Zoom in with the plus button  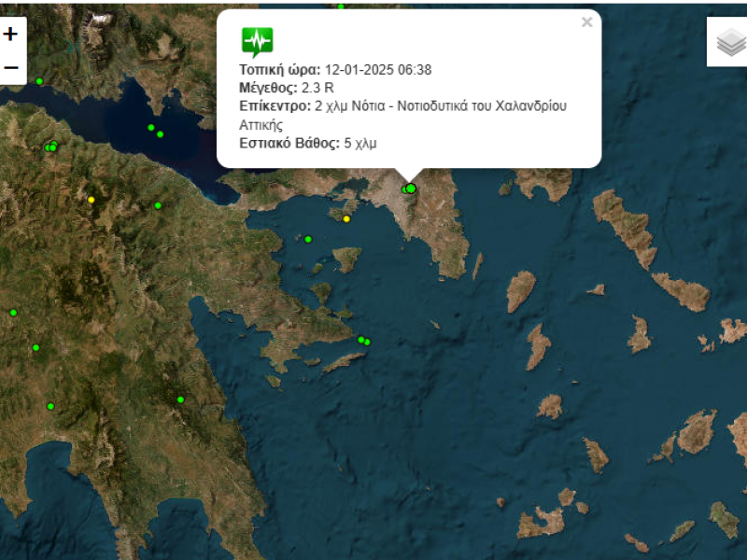click(x=10, y=34)
